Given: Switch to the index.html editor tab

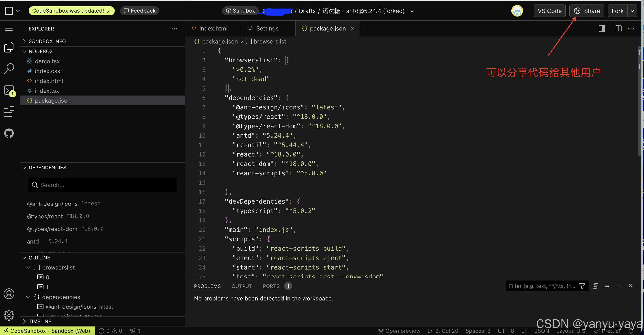Looking at the screenshot, I should 213,28.
